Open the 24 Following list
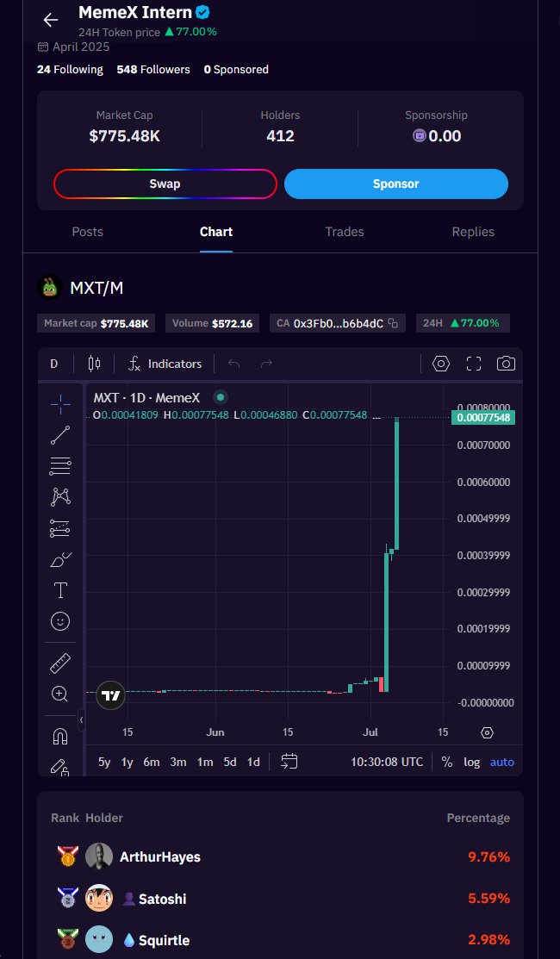560x959 pixels. coord(70,70)
